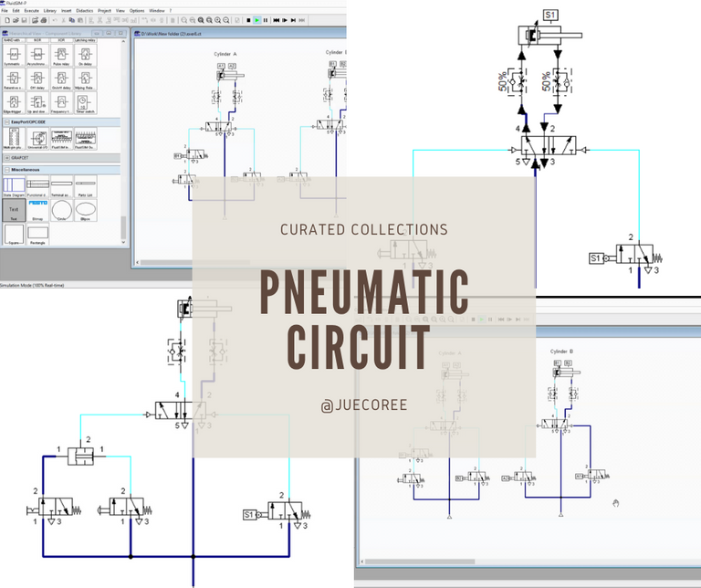Click the Print toolbar icon
Screen dimensions: 701x588
(44, 20)
